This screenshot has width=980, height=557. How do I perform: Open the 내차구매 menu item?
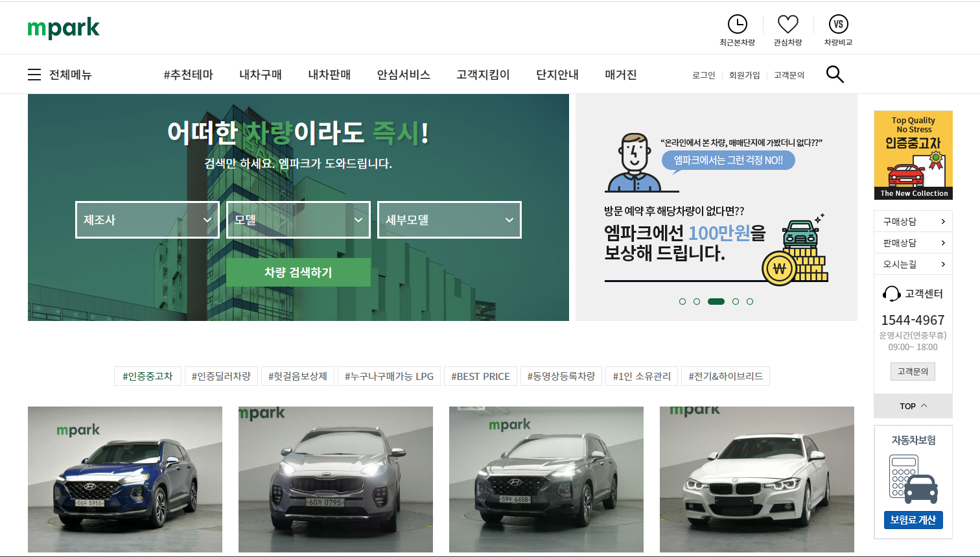tap(261, 75)
